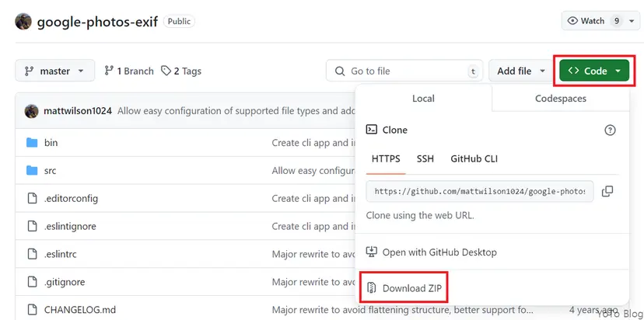The width and height of the screenshot is (644, 320).
Task: Select the GitHub CLI clone option
Action: [474, 158]
